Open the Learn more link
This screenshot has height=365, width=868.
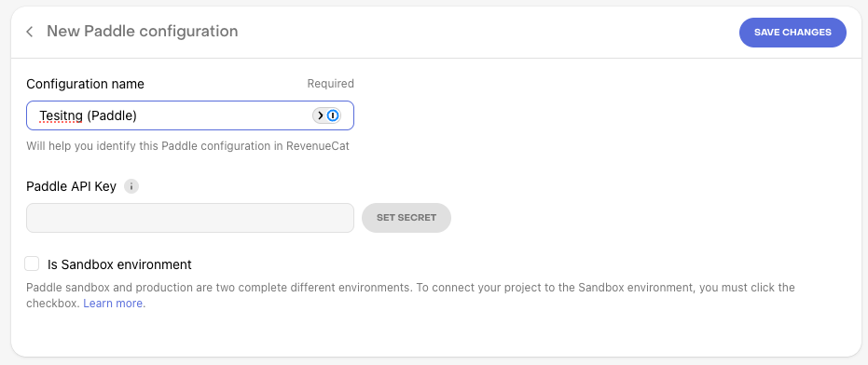click(x=114, y=304)
